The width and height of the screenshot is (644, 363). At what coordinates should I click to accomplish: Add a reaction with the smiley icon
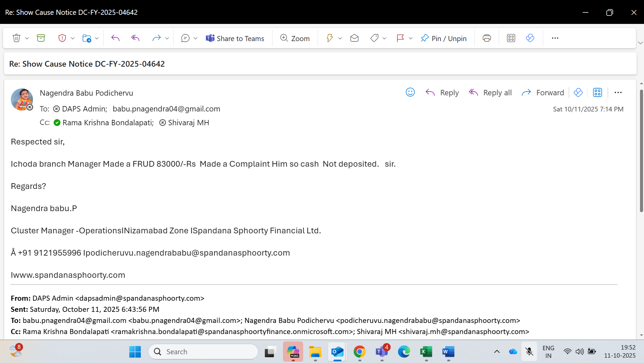click(410, 92)
